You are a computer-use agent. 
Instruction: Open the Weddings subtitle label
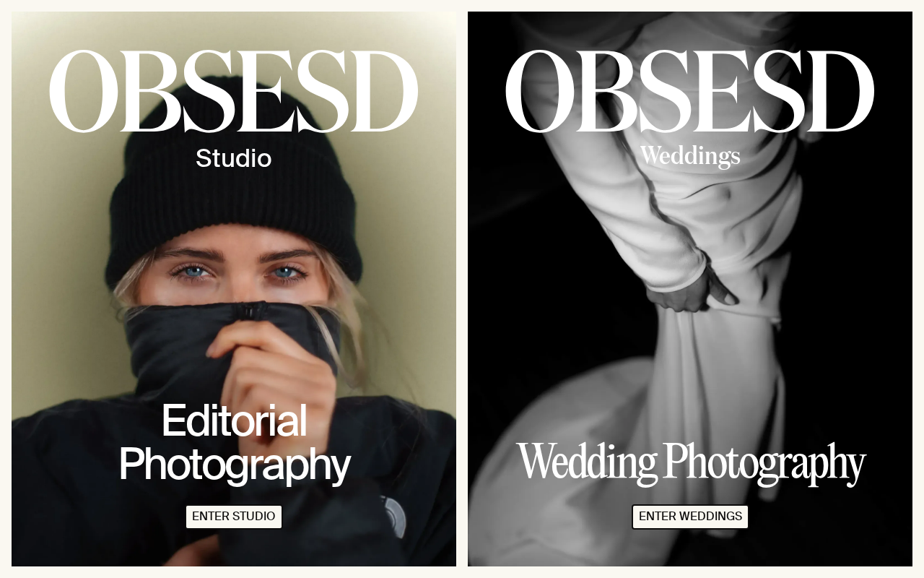(x=690, y=156)
